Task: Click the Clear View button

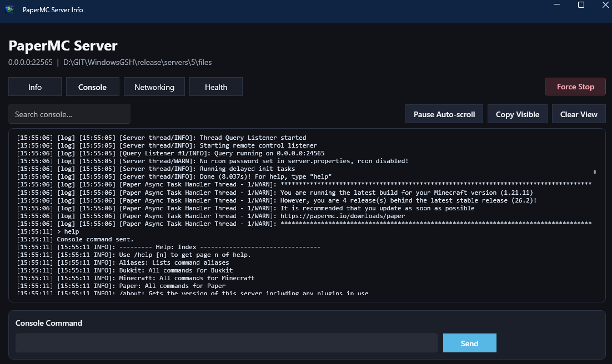Action: 579,114
